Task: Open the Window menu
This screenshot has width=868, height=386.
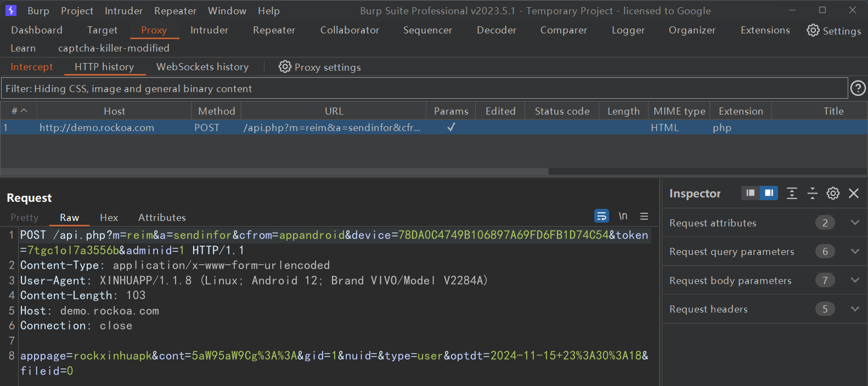Action: [x=227, y=11]
